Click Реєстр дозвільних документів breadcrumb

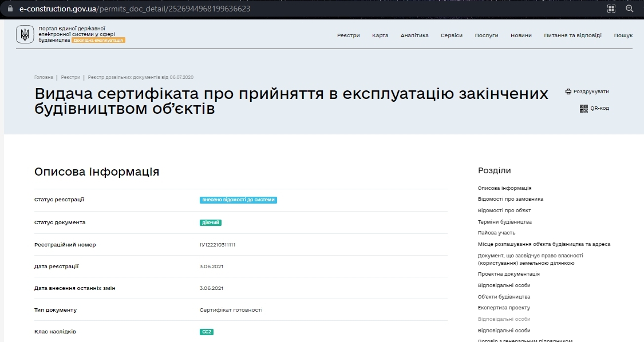click(140, 77)
